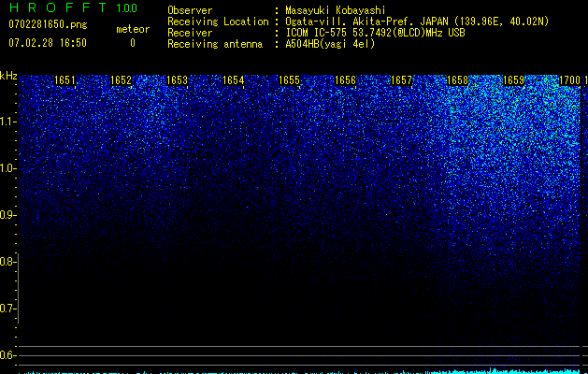Click the kHz axis unit label
Viewport: 588px width, 374px height.
pos(8,76)
